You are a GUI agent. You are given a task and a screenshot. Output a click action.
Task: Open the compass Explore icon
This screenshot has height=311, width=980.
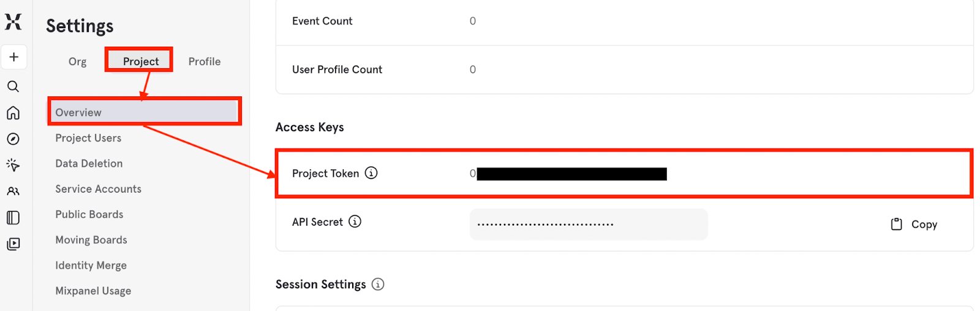[13, 139]
